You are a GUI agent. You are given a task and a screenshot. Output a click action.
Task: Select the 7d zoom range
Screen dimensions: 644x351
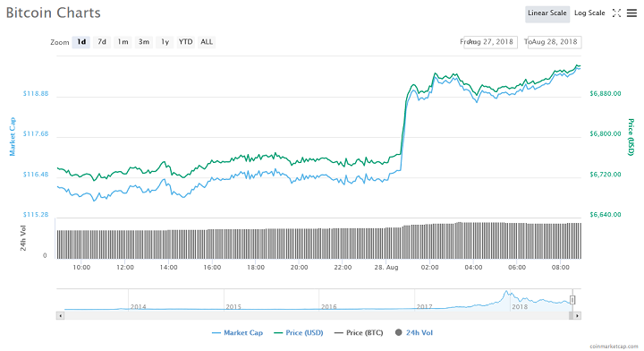[x=102, y=42]
